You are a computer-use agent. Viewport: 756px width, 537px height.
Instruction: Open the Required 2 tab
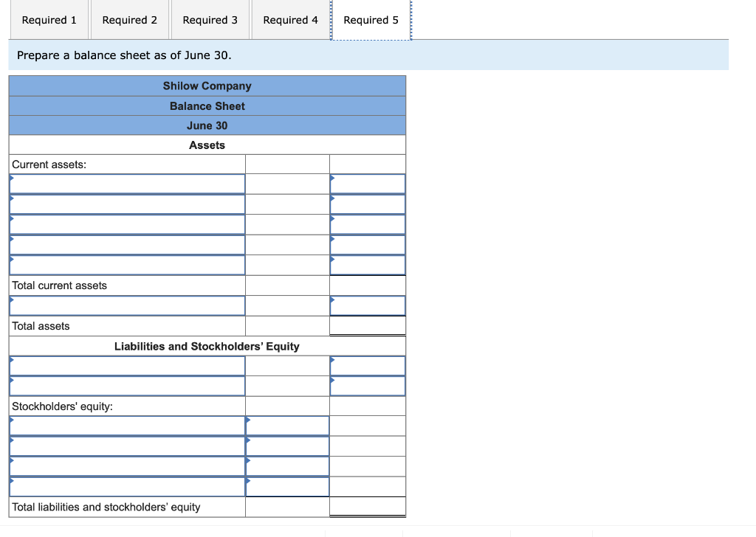coord(129,20)
